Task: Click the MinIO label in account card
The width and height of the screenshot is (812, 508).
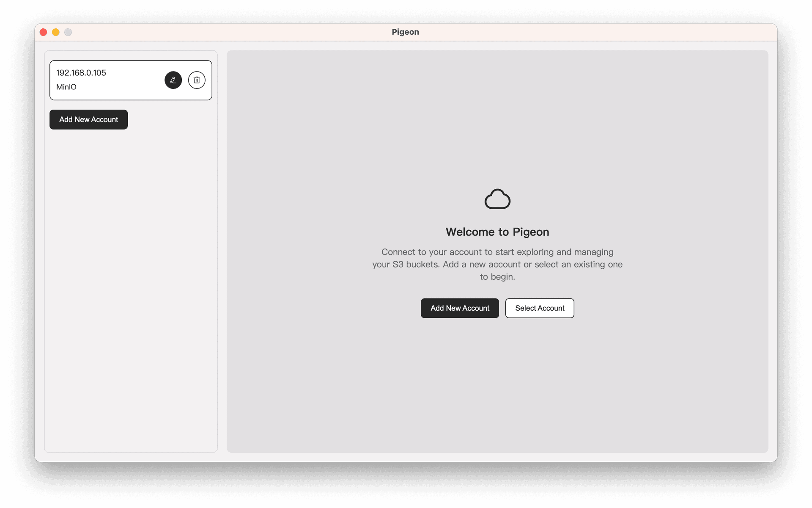Action: click(x=66, y=87)
